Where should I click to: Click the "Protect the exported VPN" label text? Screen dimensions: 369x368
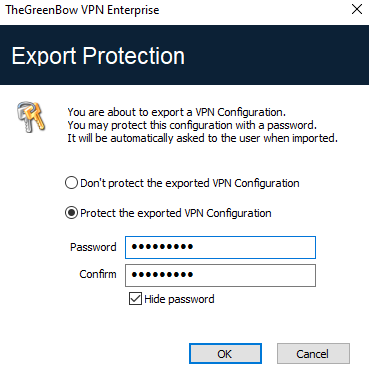click(x=142, y=213)
